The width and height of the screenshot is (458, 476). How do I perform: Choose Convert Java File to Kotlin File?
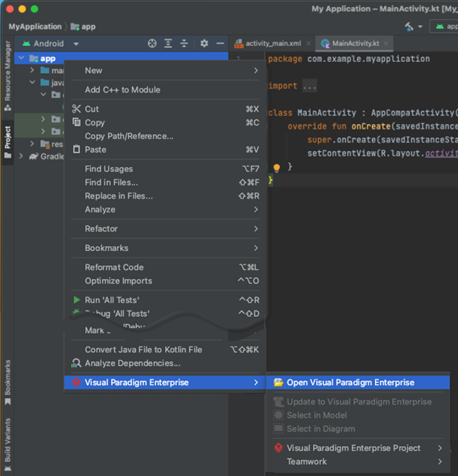[165, 350]
